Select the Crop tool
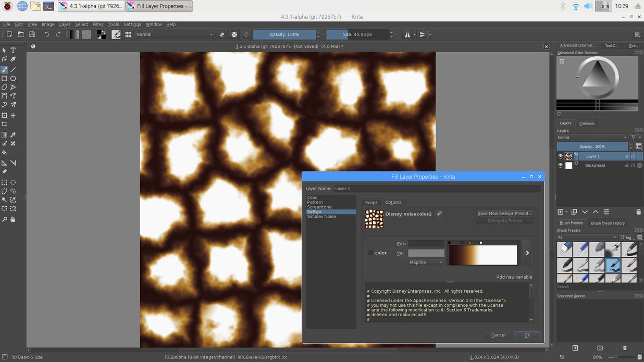Viewport: 644px width, 362px height. coord(4,124)
